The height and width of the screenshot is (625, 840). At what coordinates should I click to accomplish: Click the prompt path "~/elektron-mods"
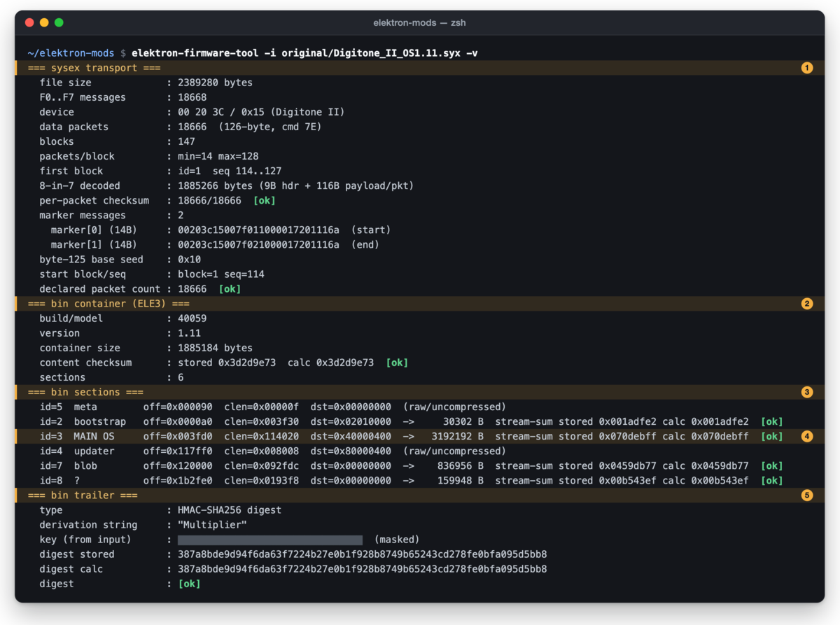click(71, 53)
